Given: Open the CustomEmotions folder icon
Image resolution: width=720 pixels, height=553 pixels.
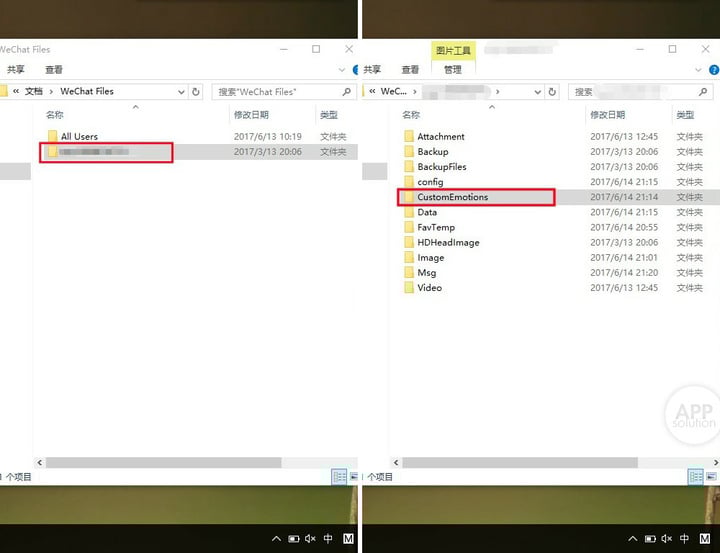Looking at the screenshot, I should click(x=409, y=197).
